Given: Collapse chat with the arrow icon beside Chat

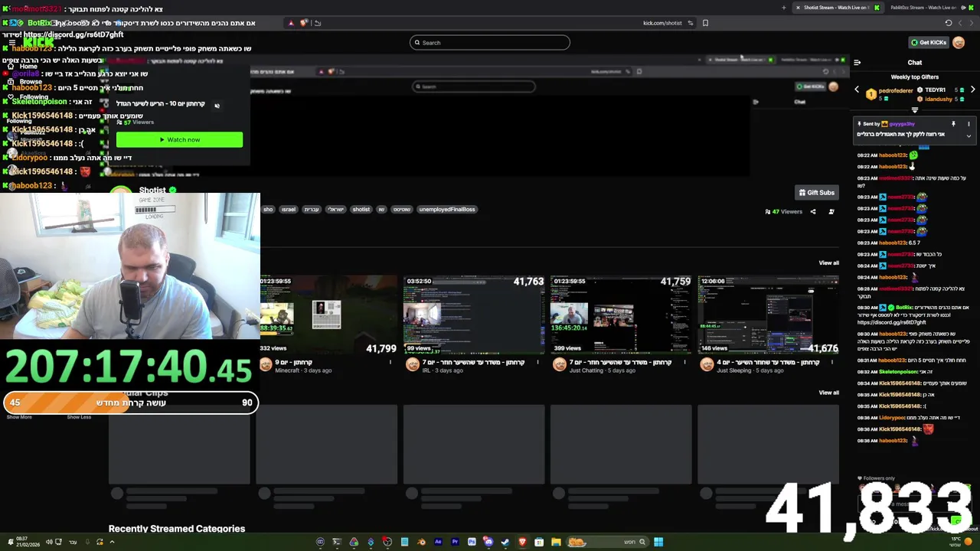Looking at the screenshot, I should (857, 63).
